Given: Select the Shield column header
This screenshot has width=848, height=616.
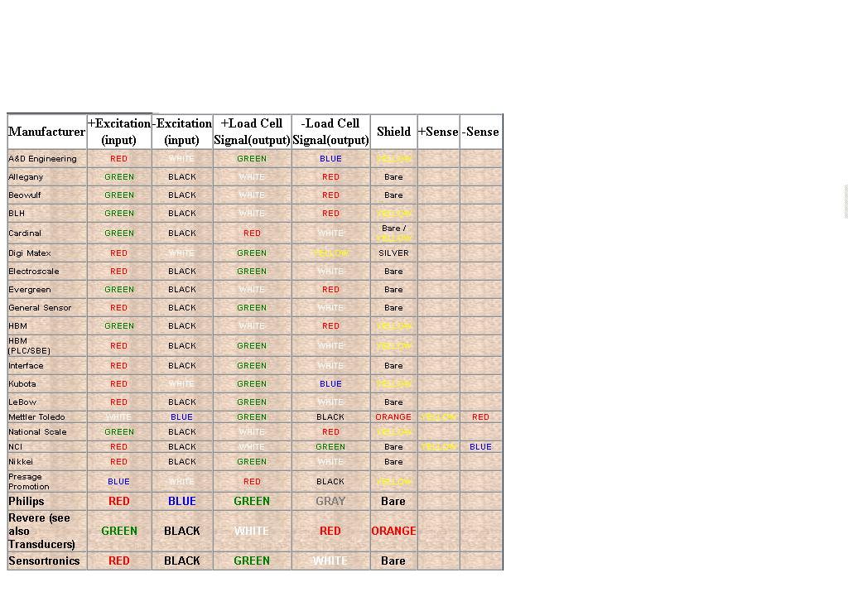Looking at the screenshot, I should 393,132.
